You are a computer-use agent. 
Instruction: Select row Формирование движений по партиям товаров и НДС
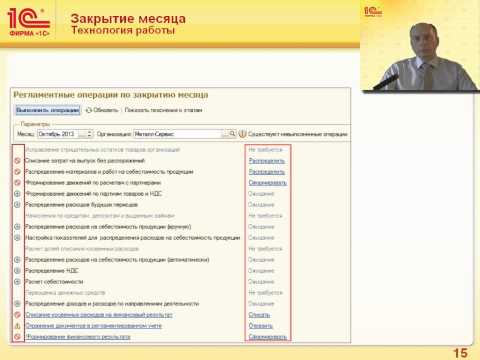94,194
